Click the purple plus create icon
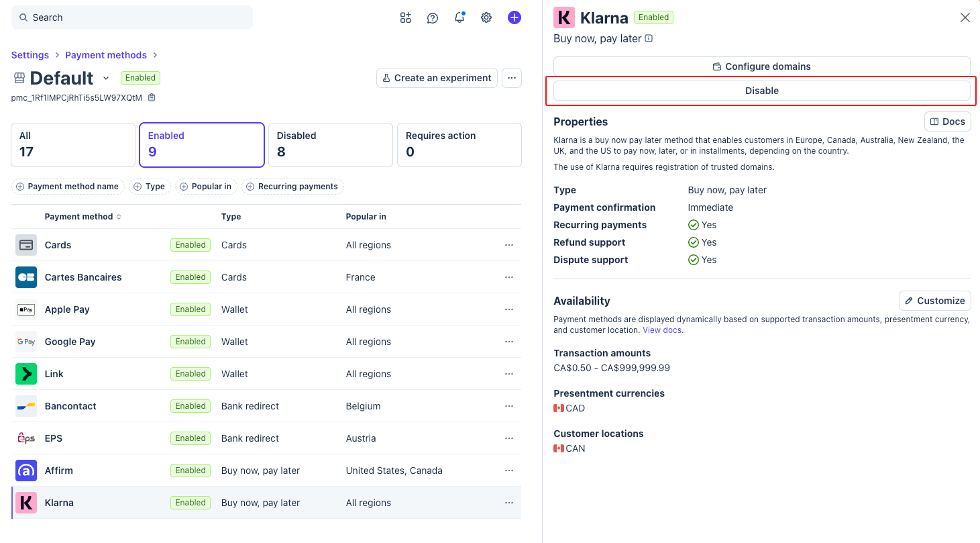Image resolution: width=980 pixels, height=543 pixels. [514, 18]
